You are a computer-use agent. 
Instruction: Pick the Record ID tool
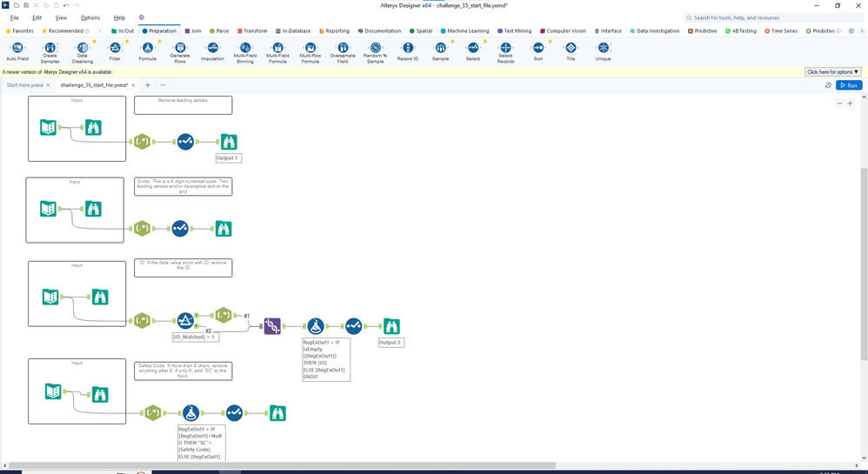coord(408,48)
